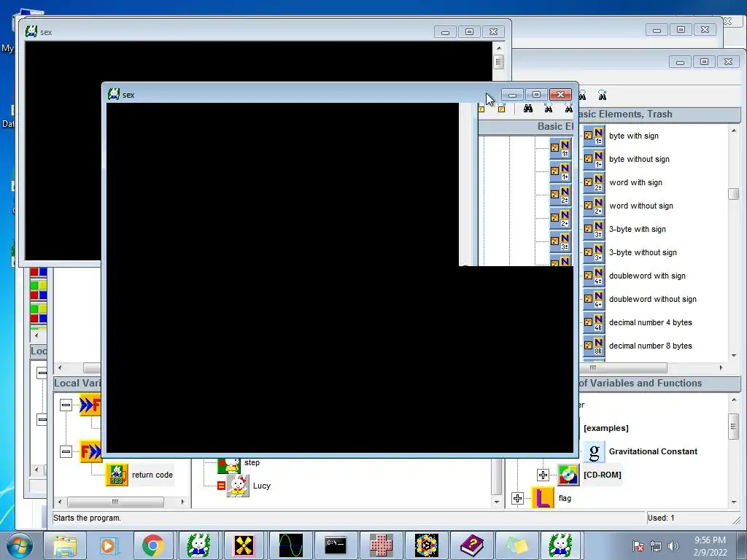Choose the '3-byte without sign' element icon

coord(594,252)
